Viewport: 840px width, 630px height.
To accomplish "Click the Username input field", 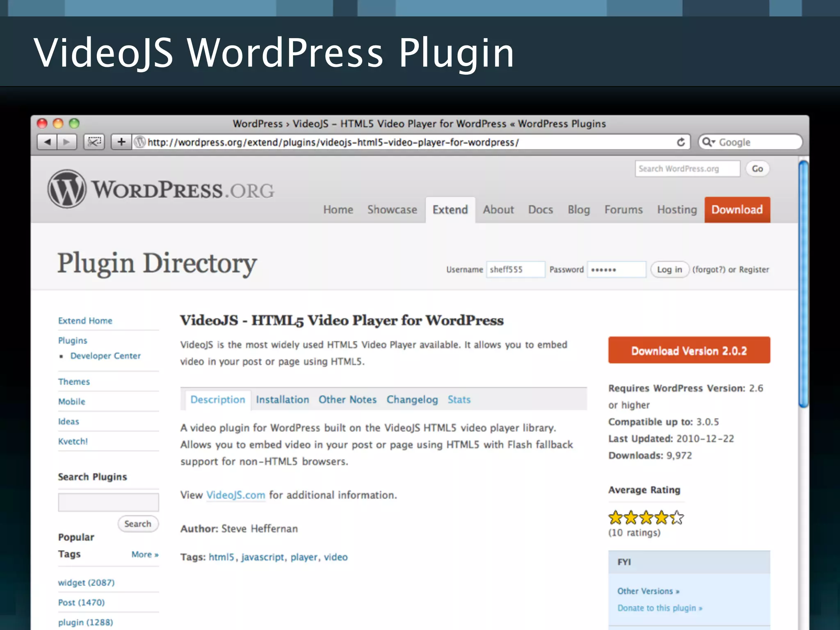I will pos(515,269).
